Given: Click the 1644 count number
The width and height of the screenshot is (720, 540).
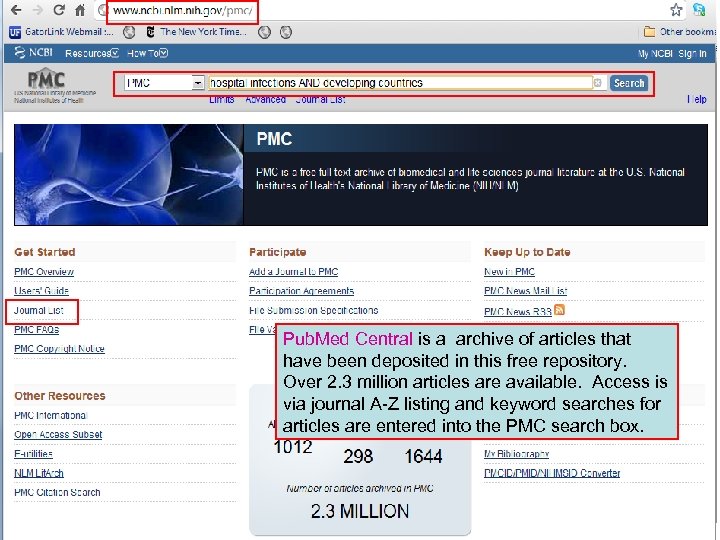Looking at the screenshot, I should 423,456.
